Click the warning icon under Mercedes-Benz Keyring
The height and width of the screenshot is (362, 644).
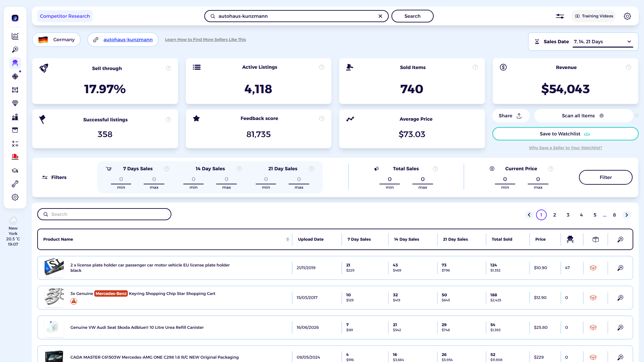point(74,301)
